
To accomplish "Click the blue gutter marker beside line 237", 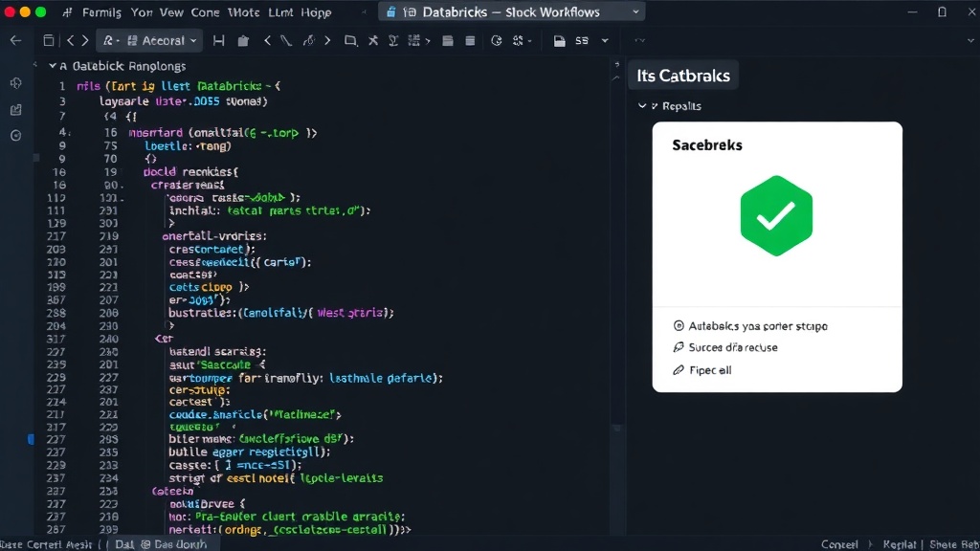I will pyautogui.click(x=31, y=439).
